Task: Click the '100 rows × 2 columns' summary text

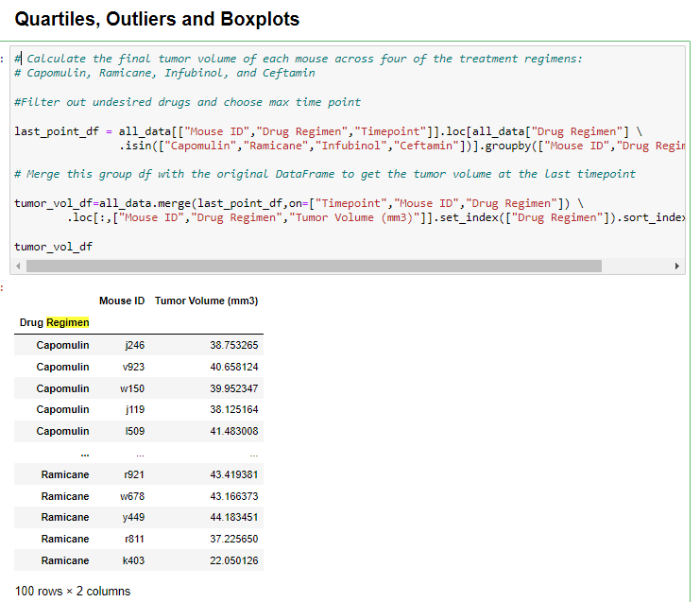Action: [73, 592]
